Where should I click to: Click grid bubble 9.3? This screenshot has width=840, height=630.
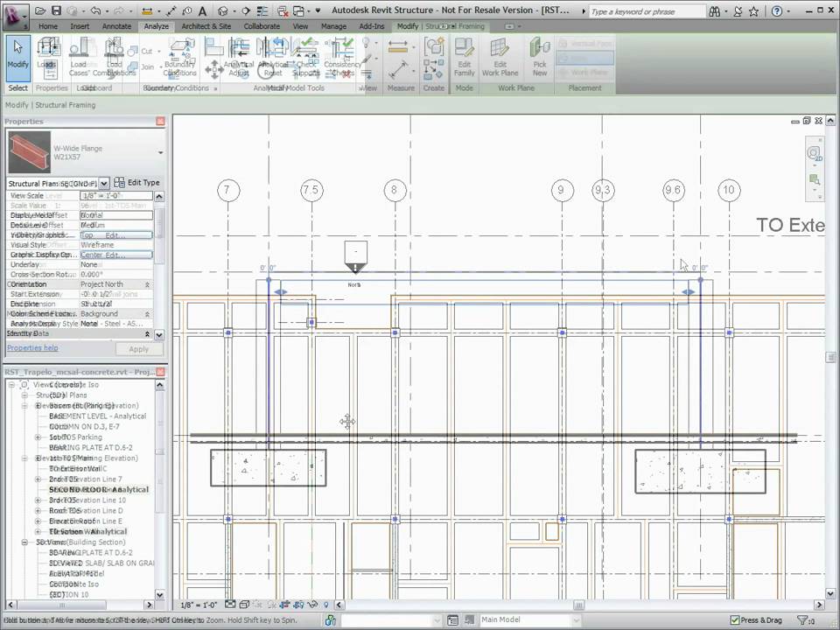(603, 190)
